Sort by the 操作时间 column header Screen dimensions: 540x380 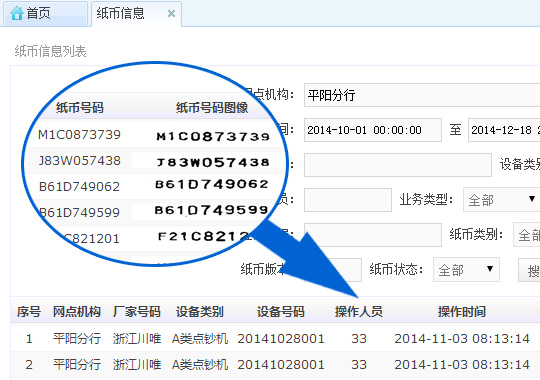pos(461,312)
